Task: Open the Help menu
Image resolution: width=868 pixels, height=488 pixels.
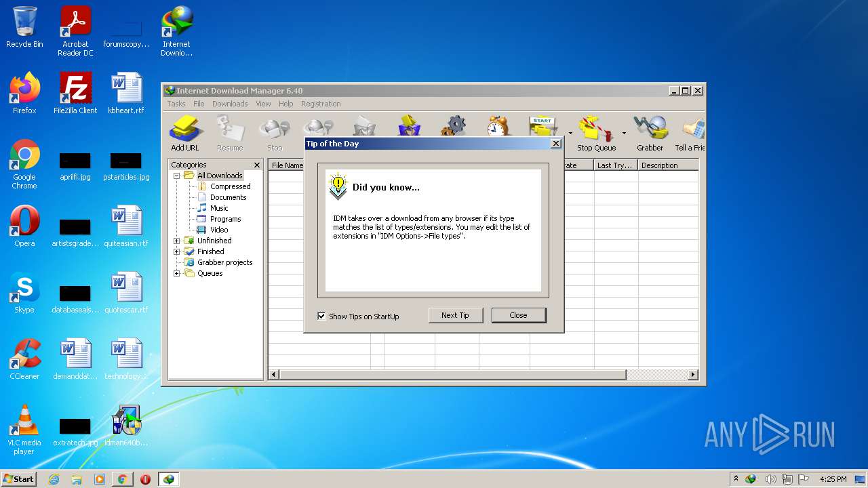Action: [286, 104]
